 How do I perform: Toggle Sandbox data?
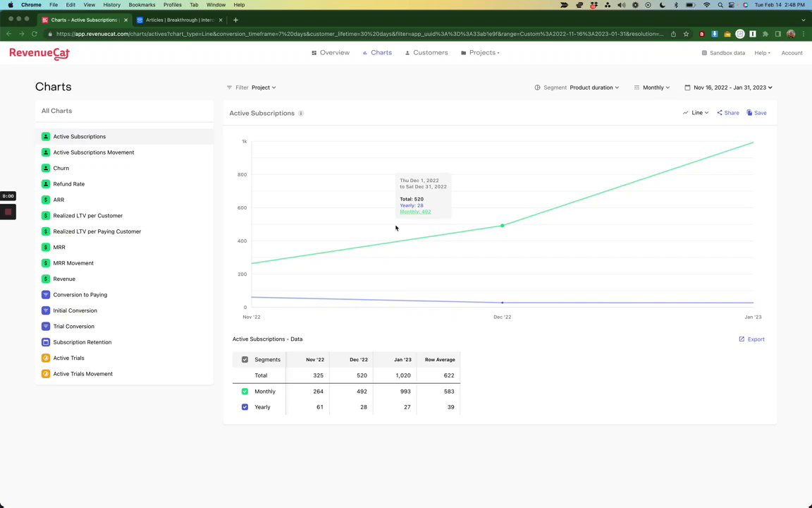[723, 53]
